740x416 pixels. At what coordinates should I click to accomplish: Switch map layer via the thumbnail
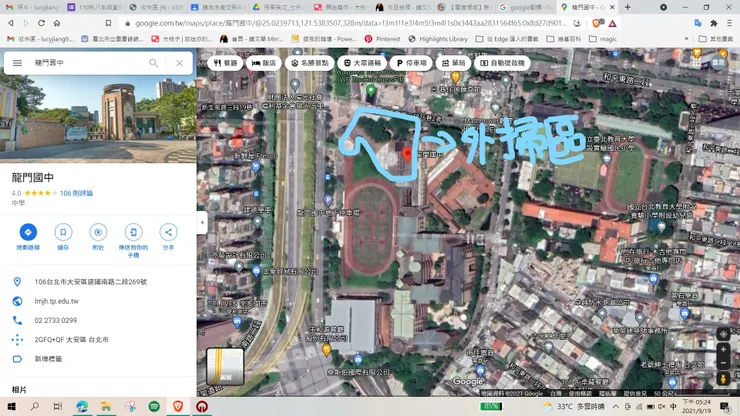225,366
